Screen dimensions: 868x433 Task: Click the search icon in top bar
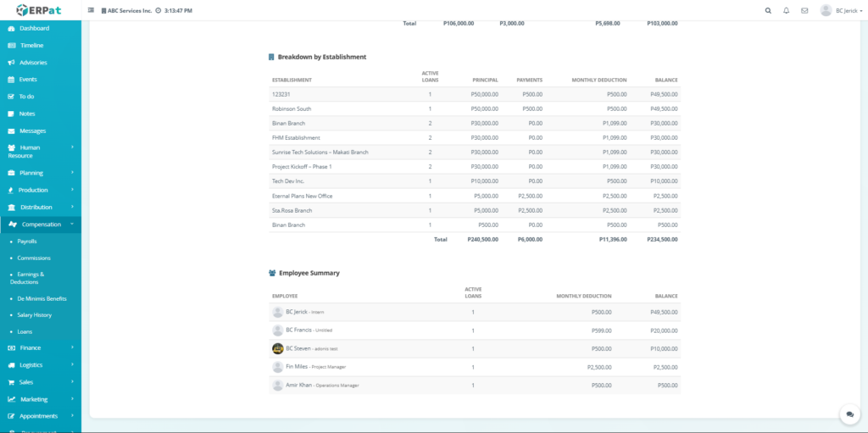pyautogui.click(x=768, y=11)
